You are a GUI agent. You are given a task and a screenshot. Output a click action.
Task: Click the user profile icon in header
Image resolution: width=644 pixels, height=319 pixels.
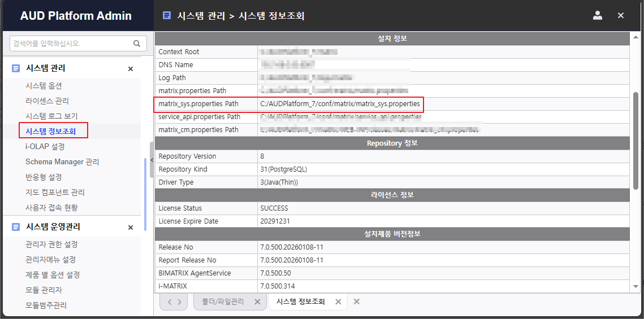tap(597, 16)
